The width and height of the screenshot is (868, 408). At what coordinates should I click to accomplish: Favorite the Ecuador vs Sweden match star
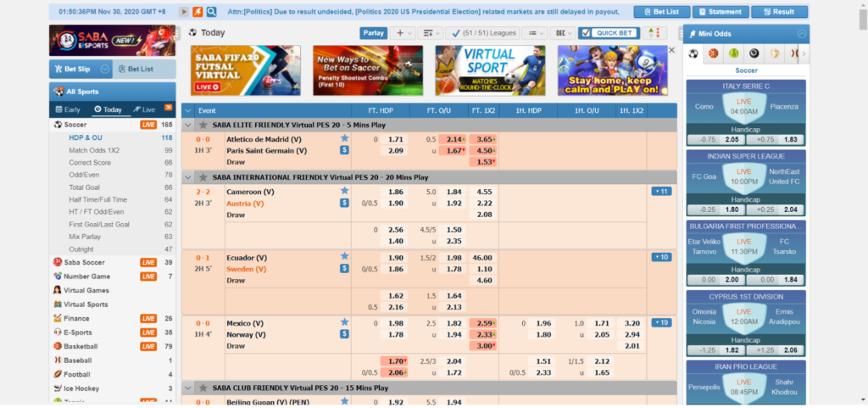pyautogui.click(x=344, y=256)
